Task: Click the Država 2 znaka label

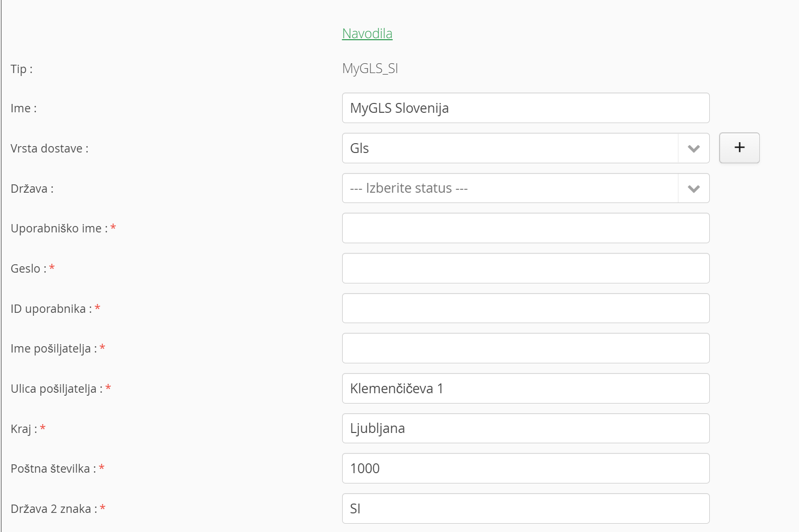Action: point(54,509)
